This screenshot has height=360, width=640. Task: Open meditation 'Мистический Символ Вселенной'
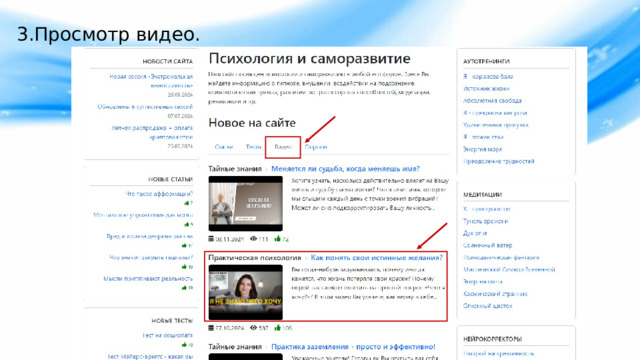(x=509, y=269)
